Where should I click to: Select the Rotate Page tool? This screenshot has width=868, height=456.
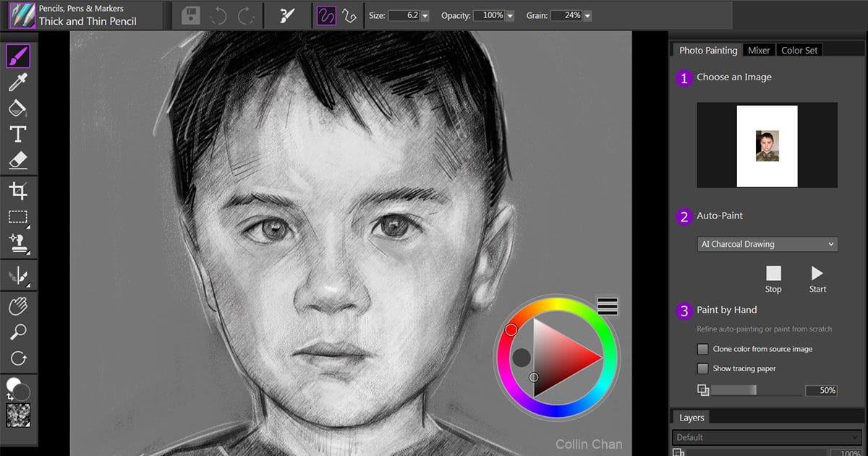point(18,358)
